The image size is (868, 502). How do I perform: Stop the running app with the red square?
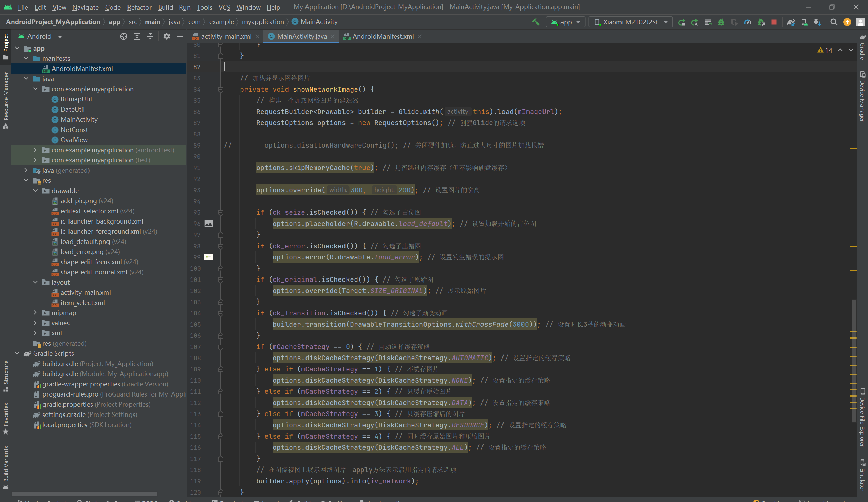[774, 22]
